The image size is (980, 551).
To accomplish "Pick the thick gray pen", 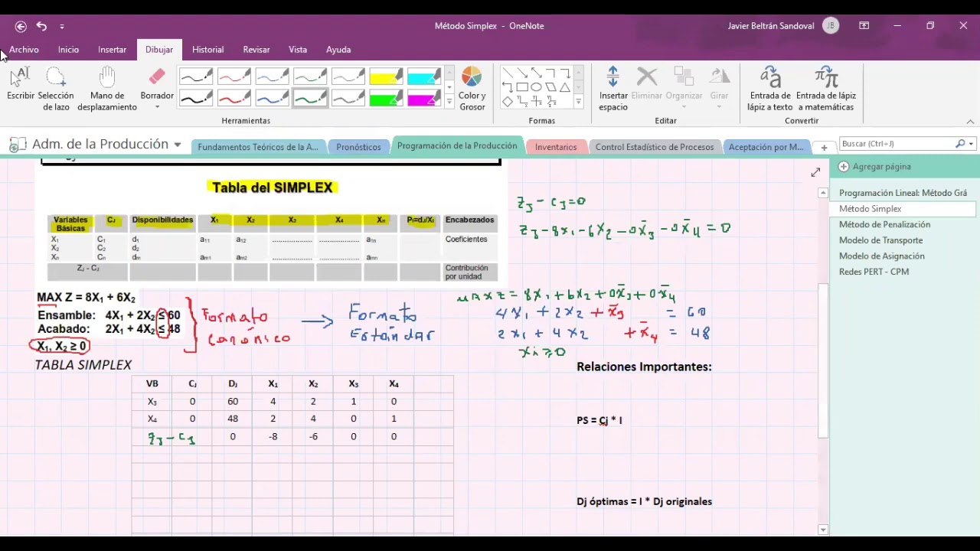I will click(348, 99).
